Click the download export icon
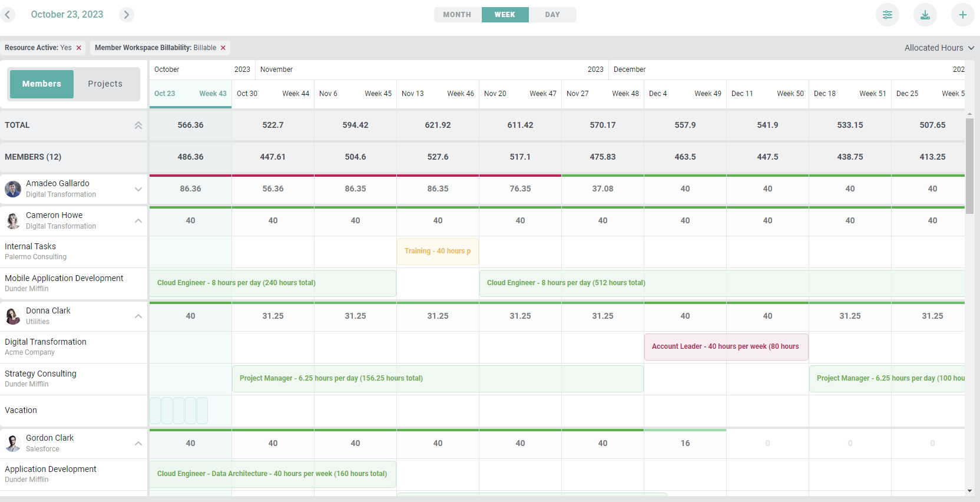Viewport: 980px width, 502px height. [x=925, y=15]
